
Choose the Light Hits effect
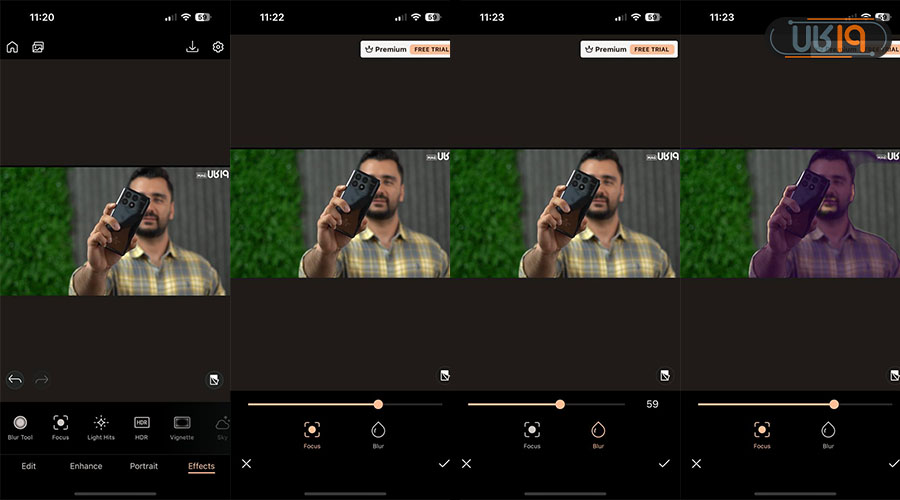[100, 423]
